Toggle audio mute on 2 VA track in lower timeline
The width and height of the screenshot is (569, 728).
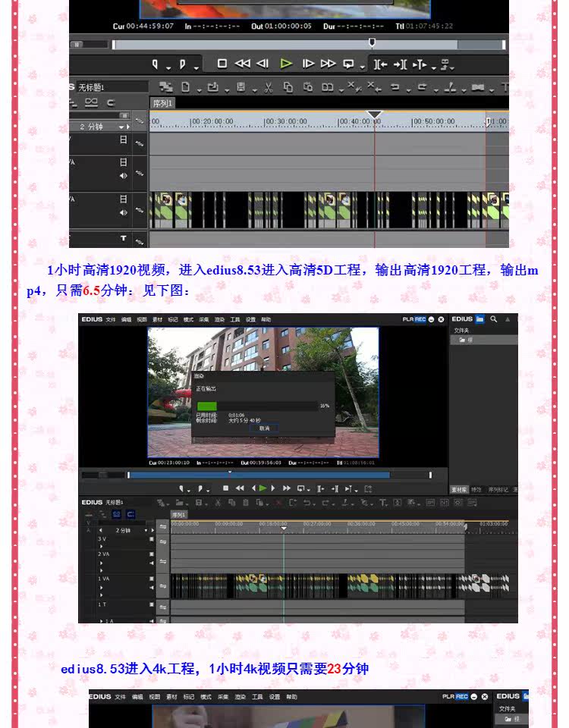click(x=152, y=563)
